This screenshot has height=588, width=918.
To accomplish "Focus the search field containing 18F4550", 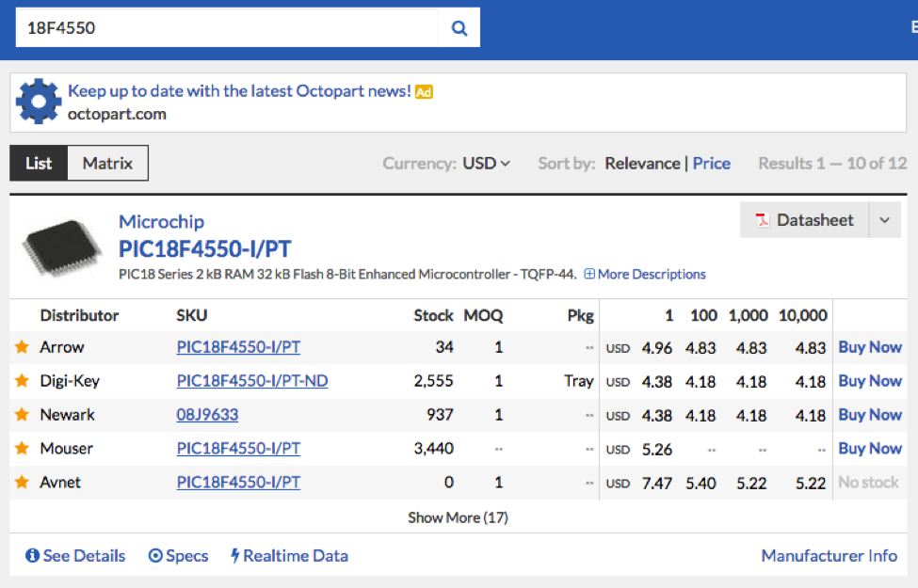I will tap(227, 27).
